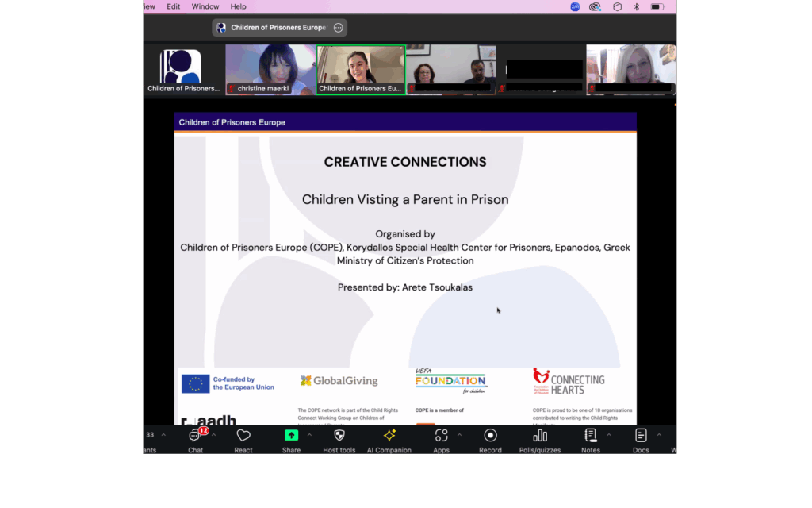Open the Window menu

point(205,6)
